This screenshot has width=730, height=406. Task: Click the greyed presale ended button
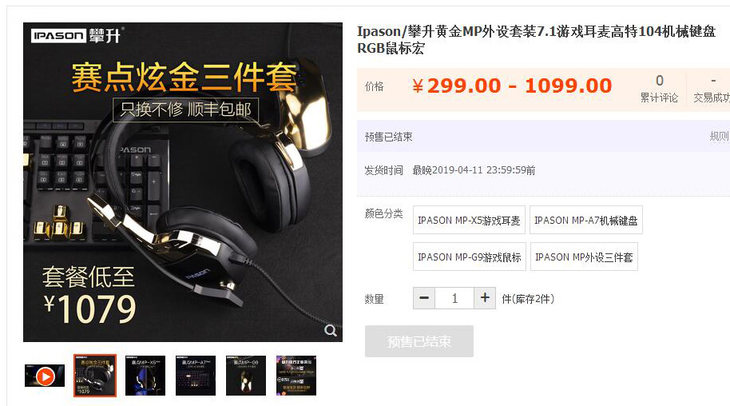click(x=419, y=341)
